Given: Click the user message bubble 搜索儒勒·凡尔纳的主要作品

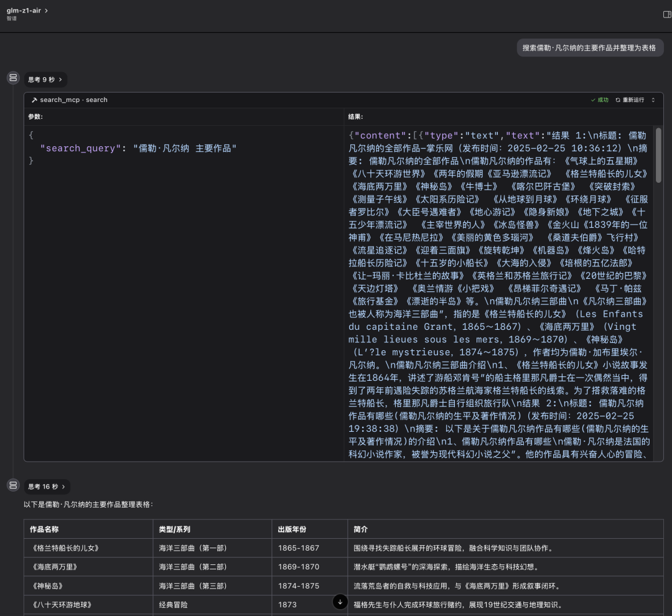Looking at the screenshot, I should point(590,48).
